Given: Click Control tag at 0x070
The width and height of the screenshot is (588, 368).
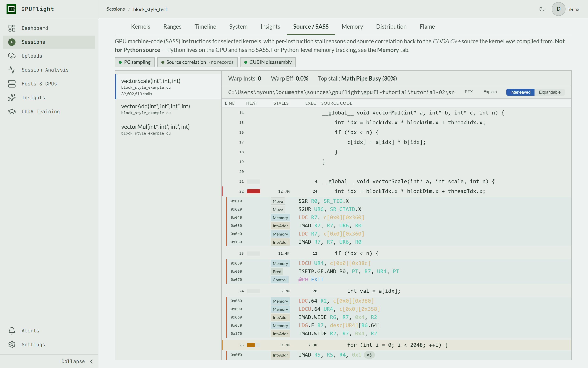Looking at the screenshot, I should [x=280, y=280].
